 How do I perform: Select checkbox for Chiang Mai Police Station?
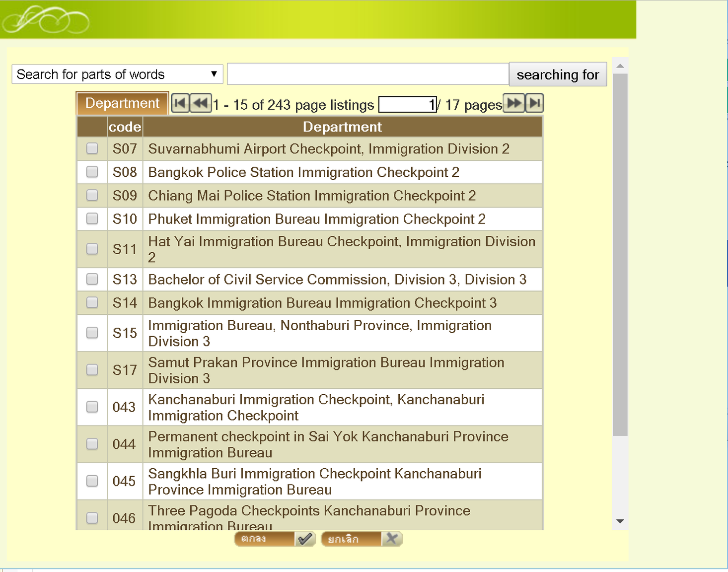pos(92,195)
